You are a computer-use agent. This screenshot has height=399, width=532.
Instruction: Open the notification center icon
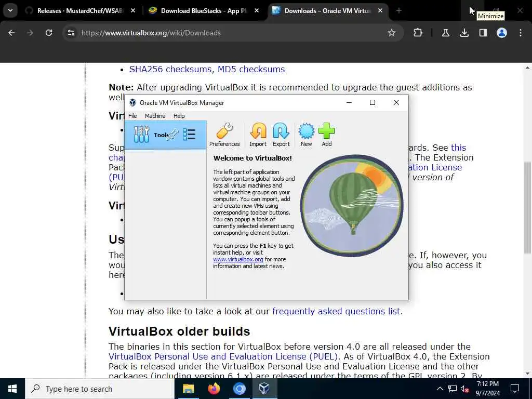click(x=515, y=389)
